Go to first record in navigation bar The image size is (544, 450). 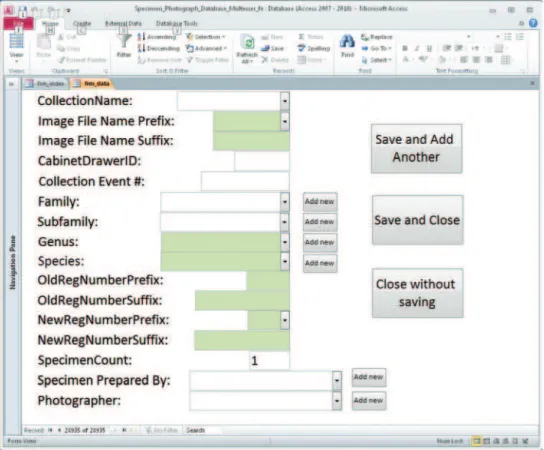coord(50,430)
